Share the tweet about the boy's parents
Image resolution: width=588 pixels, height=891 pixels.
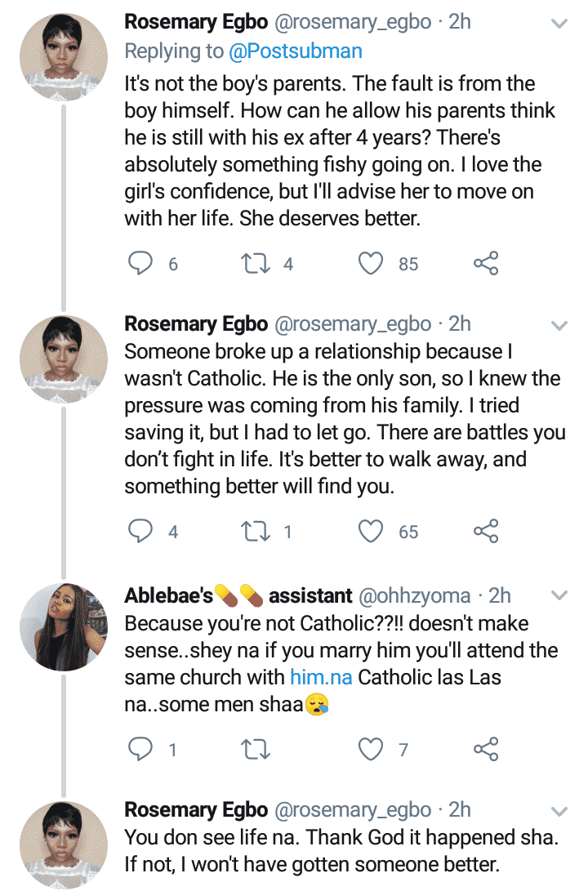pos(486,263)
